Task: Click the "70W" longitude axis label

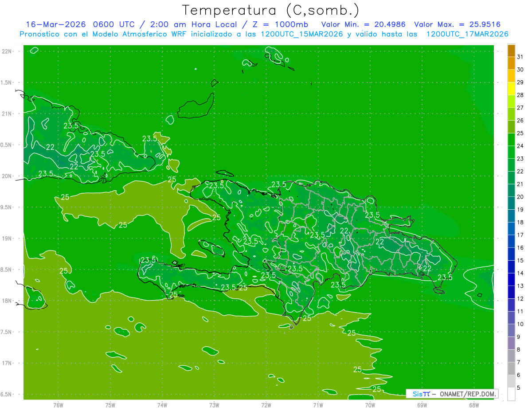Action: tap(370, 405)
